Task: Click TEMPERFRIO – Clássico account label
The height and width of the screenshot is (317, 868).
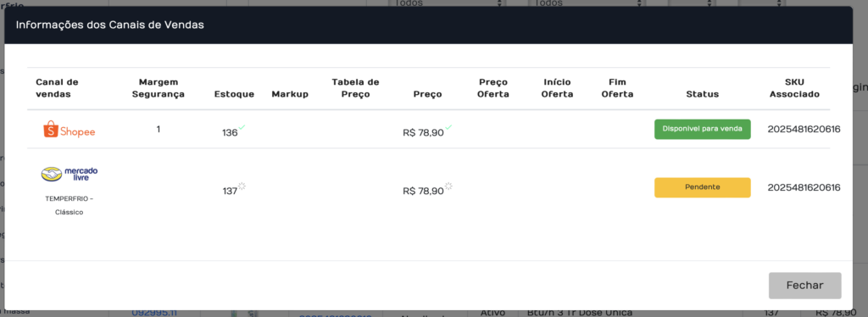Action: click(70, 205)
